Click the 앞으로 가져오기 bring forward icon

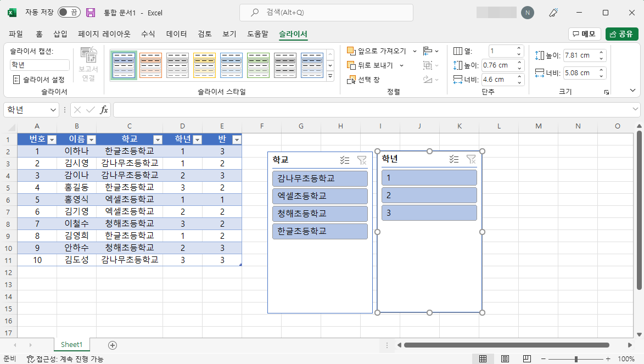(x=352, y=51)
